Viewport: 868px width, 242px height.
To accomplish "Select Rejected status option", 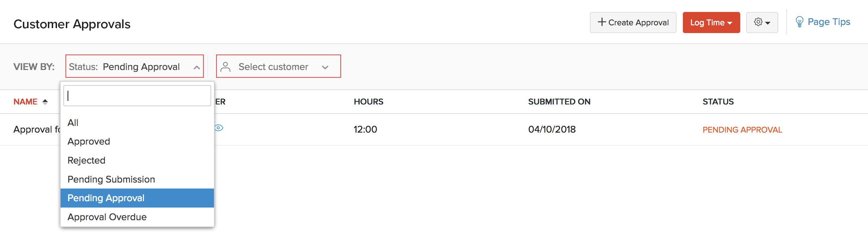I will (x=87, y=160).
